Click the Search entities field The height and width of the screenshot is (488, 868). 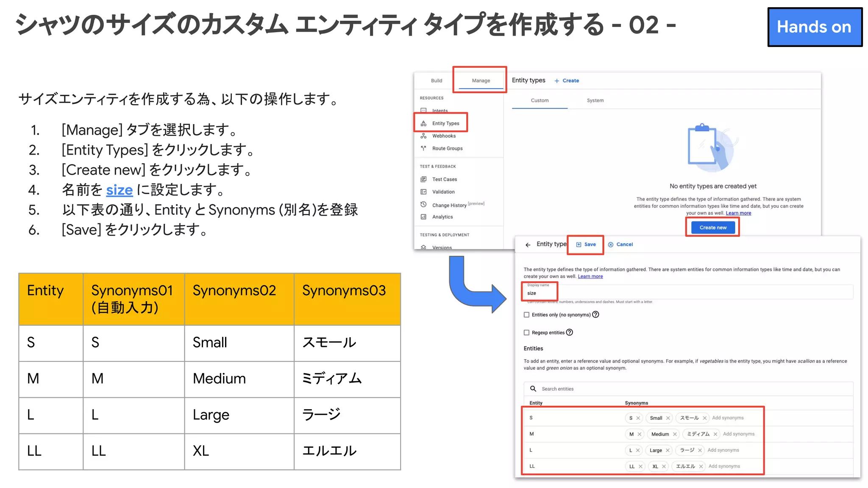(x=688, y=389)
